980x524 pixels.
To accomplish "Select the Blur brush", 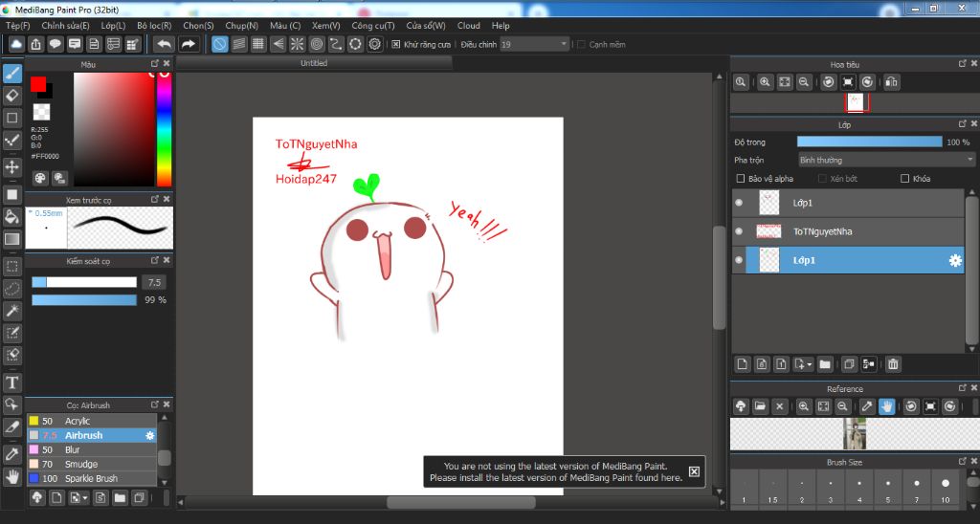I will click(91, 449).
